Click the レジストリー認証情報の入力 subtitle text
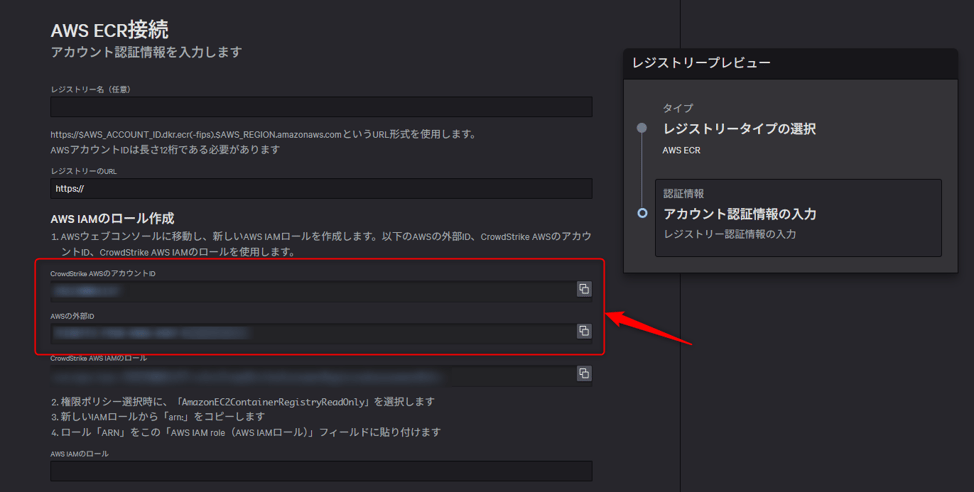The width and height of the screenshot is (974, 492). pyautogui.click(x=730, y=234)
